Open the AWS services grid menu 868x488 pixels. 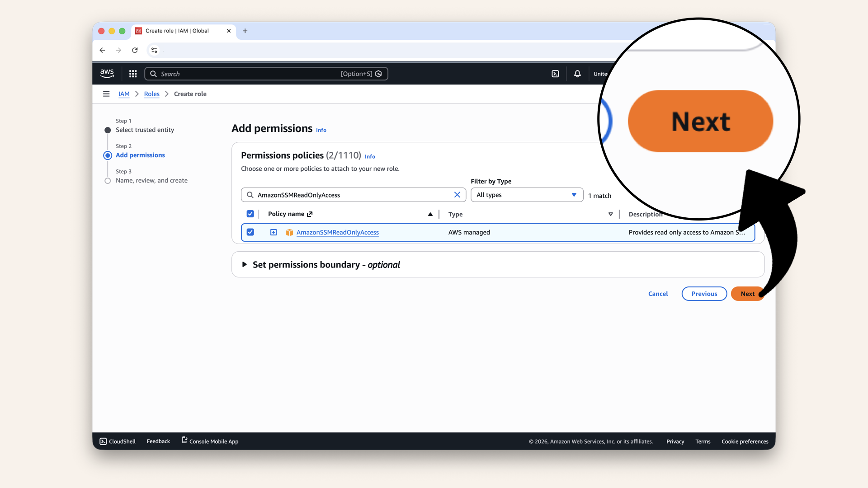click(133, 74)
